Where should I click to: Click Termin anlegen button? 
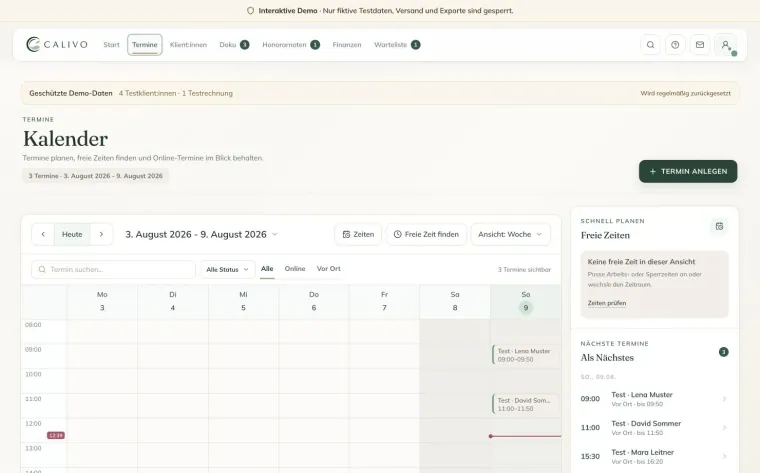point(688,172)
